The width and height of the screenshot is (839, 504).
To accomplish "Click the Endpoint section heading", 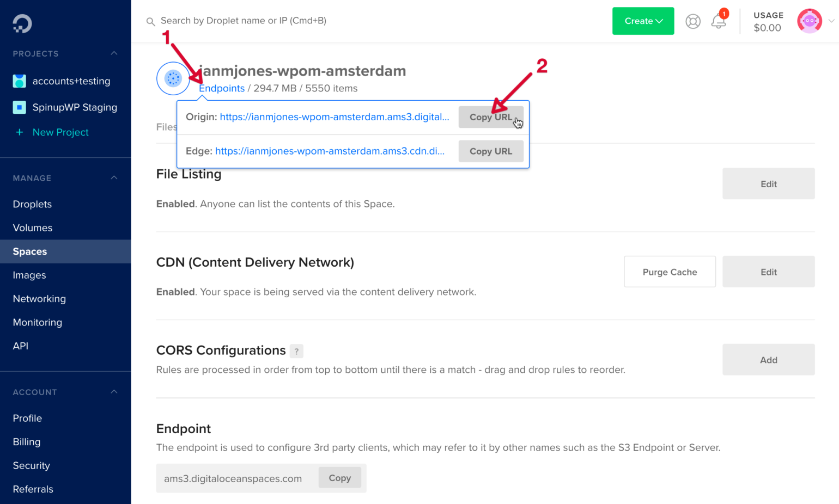I will pos(184,429).
